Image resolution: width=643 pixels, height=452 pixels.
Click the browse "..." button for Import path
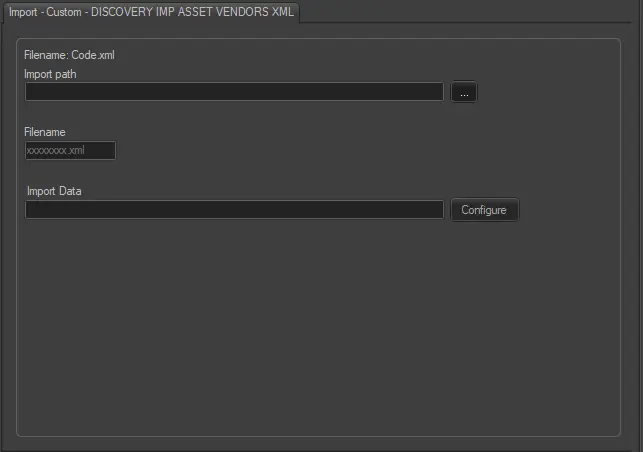coord(464,92)
